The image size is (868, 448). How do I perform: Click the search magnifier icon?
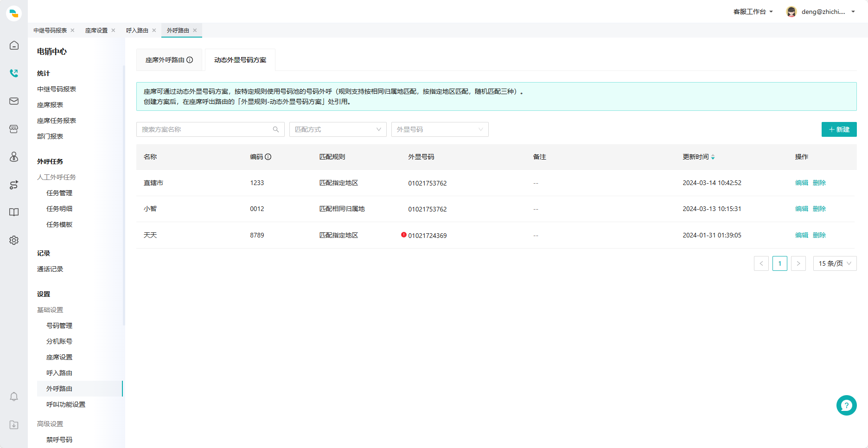276,129
